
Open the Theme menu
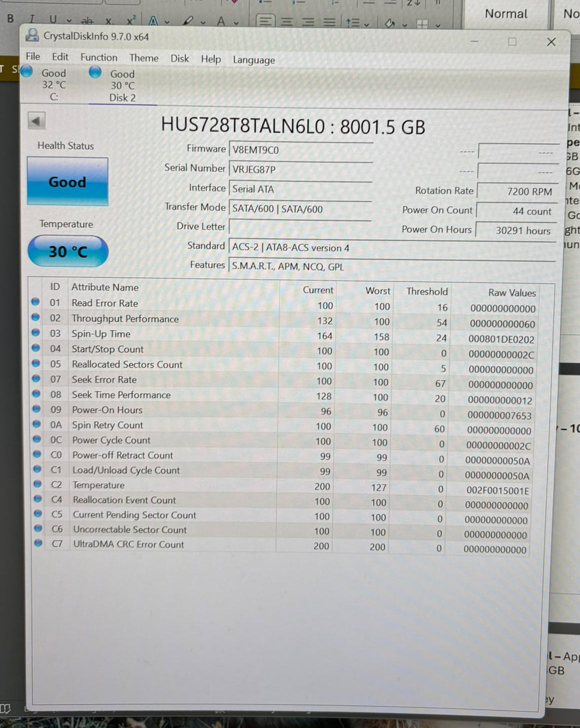(143, 58)
